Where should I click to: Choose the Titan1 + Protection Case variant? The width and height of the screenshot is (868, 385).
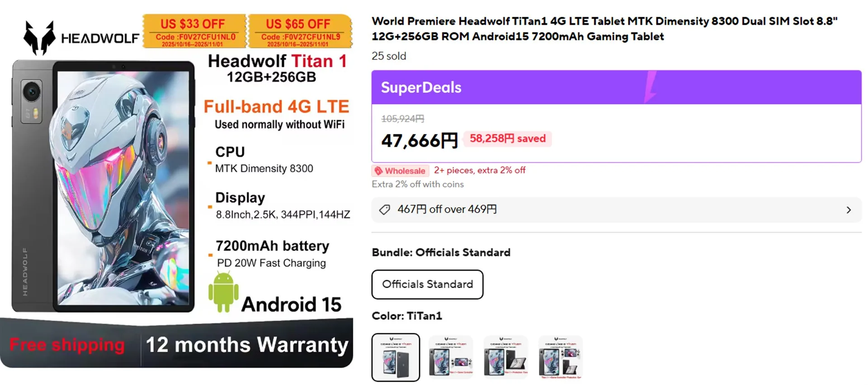[505, 357]
